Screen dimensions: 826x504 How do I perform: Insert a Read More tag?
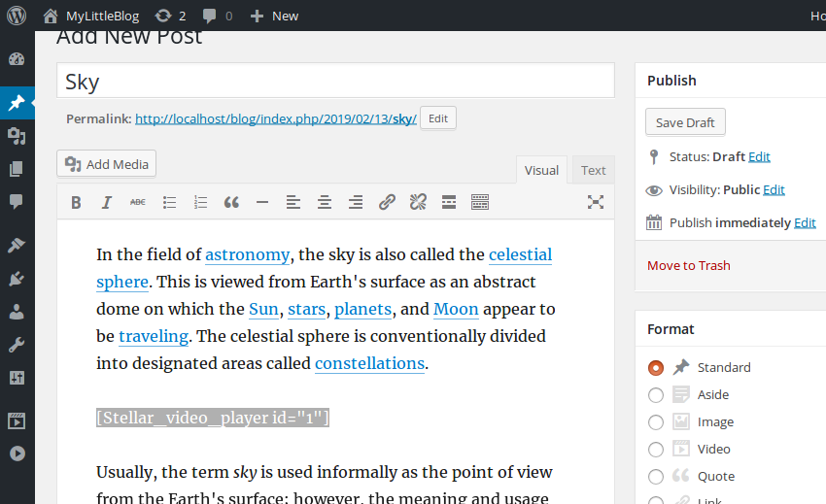click(x=449, y=202)
